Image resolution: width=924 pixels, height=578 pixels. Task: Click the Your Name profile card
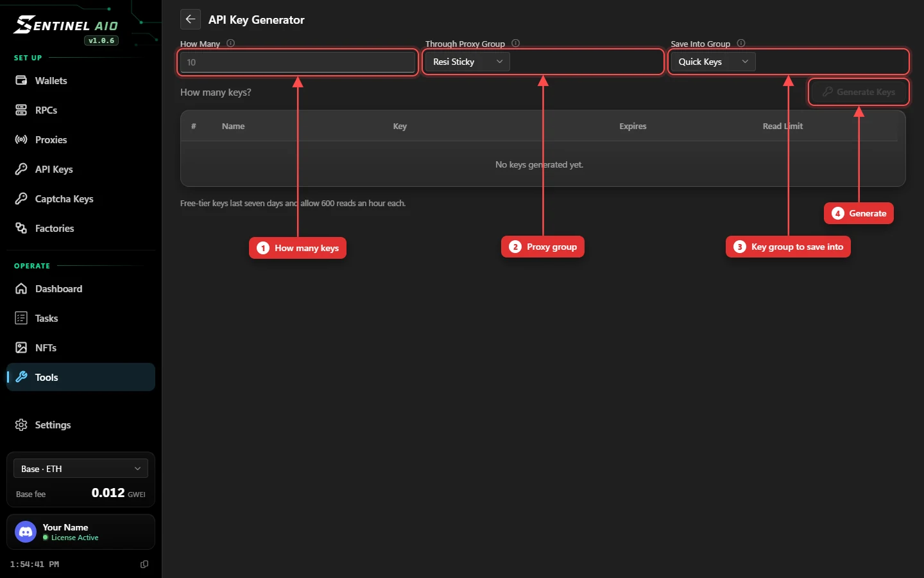coord(81,532)
